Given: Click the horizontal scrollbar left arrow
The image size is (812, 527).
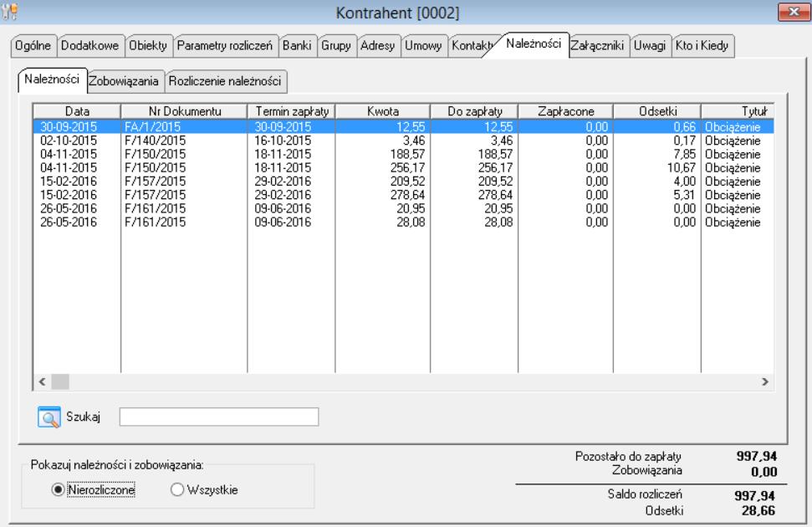Looking at the screenshot, I should (43, 382).
